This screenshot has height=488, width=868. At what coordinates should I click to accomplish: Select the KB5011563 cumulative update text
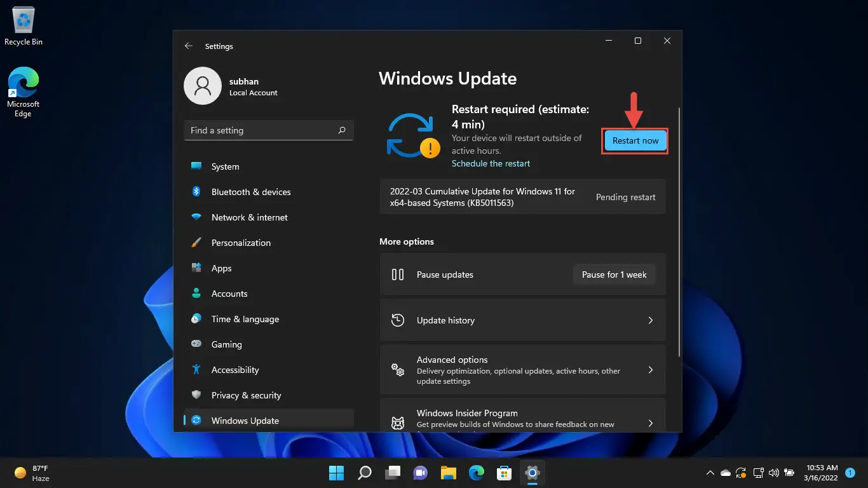coord(482,197)
